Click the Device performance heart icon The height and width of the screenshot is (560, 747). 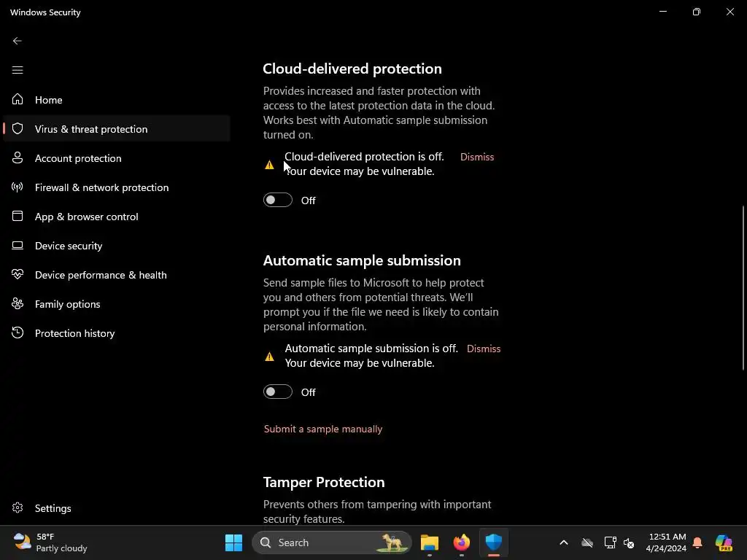click(18, 274)
